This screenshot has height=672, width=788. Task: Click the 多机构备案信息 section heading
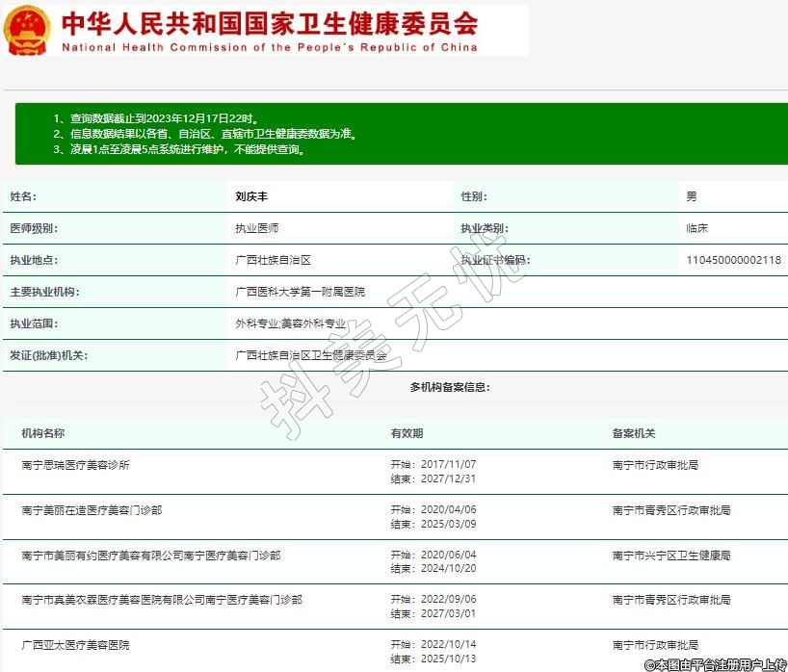(x=450, y=386)
